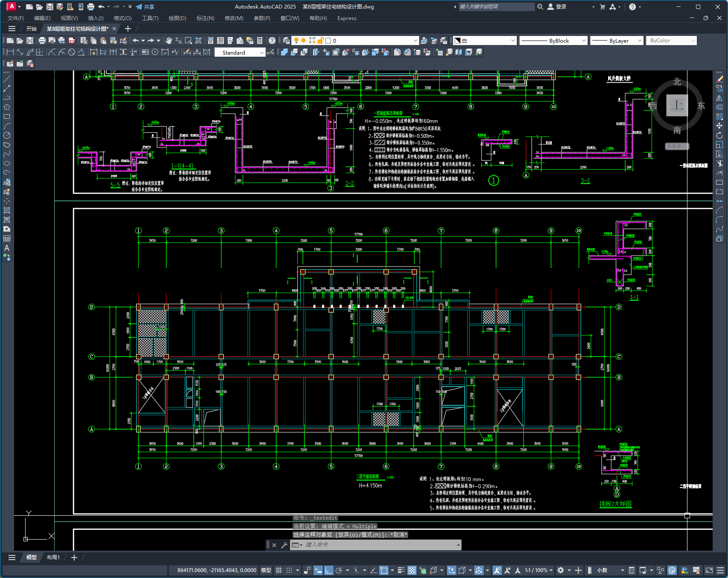Viewport: 728px width, 578px height.
Task: Open the 绘图(D) menu
Action: [177, 18]
